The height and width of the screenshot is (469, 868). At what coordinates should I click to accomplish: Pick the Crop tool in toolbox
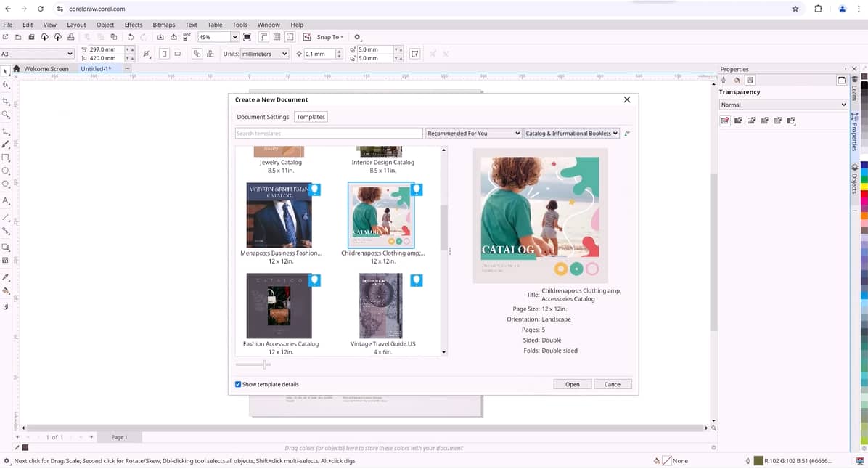click(6, 101)
